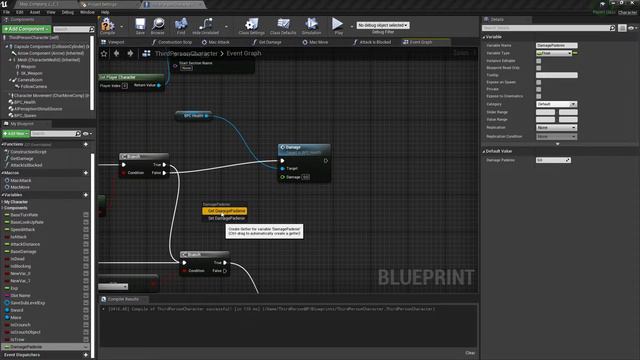Open the Debug menu
This screenshot has height=360, width=640.
67,12
